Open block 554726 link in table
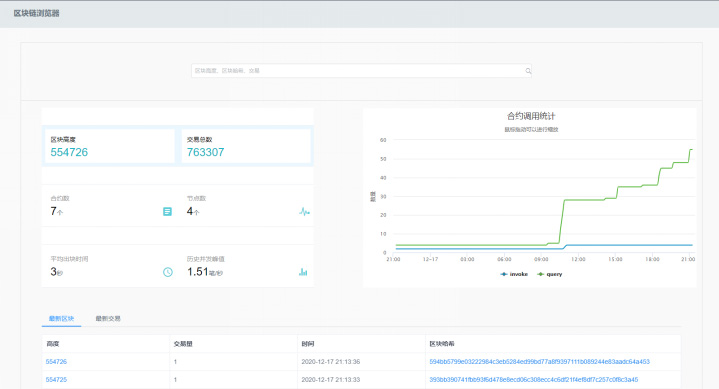This screenshot has width=719, height=389. click(56, 361)
